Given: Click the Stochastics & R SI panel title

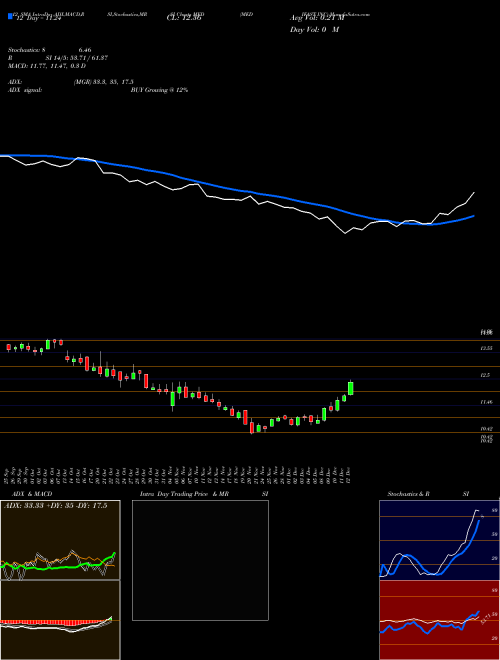Looking at the screenshot, I should tap(428, 494).
